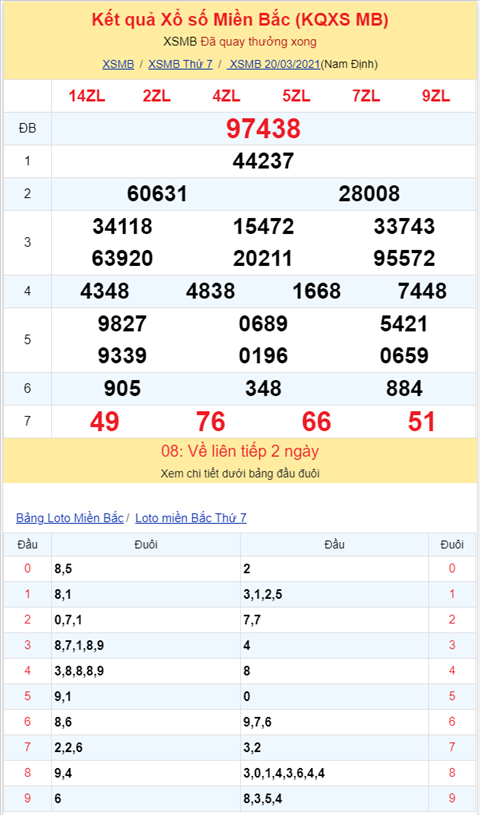Select third prize number 15472
This screenshot has height=815, width=480.
click(263, 226)
